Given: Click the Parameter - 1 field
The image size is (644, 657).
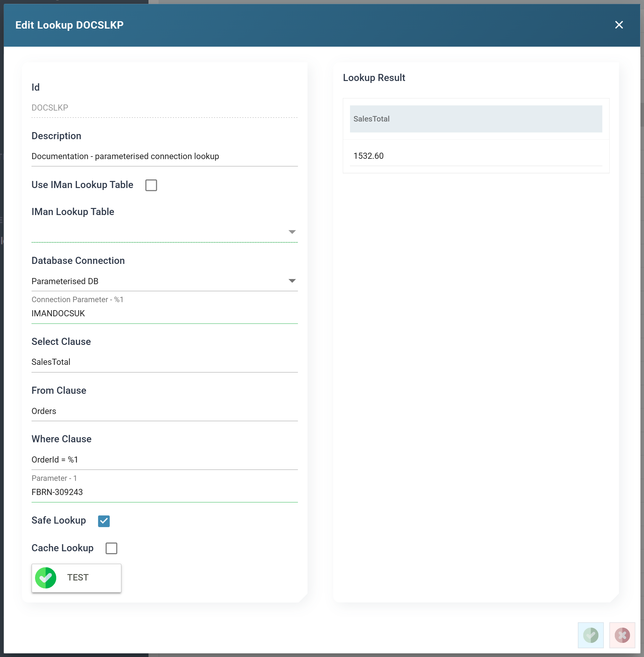Looking at the screenshot, I should 165,492.
